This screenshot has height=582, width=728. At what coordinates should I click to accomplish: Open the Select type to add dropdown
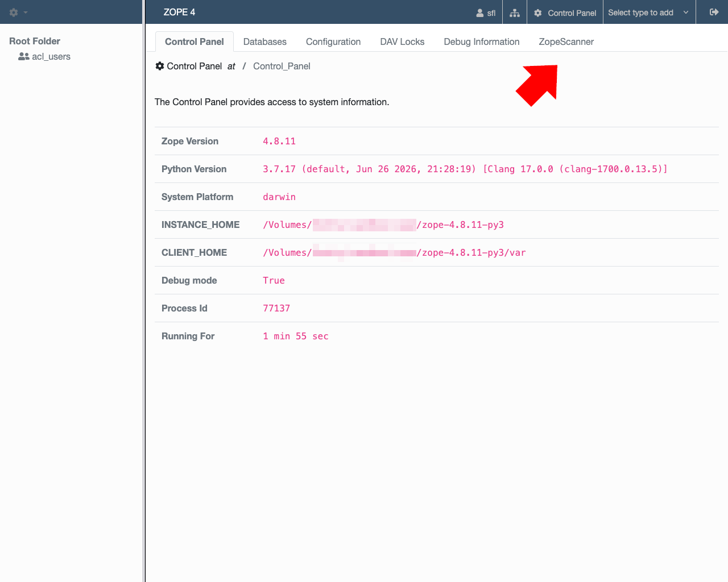point(649,13)
